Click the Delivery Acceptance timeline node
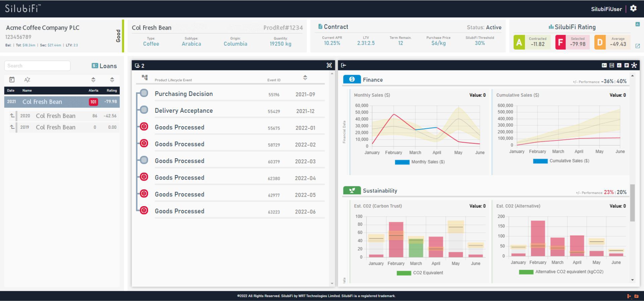The width and height of the screenshot is (644, 301). 144,110
